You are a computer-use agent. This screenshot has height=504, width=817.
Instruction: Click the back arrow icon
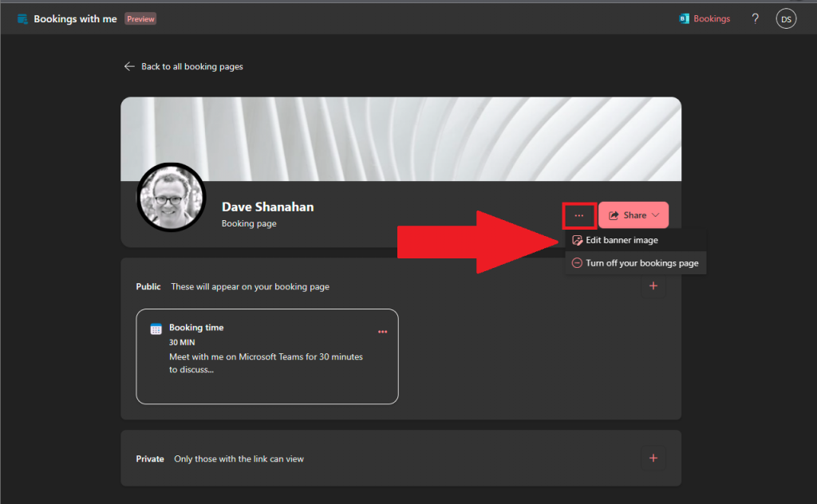(x=129, y=66)
